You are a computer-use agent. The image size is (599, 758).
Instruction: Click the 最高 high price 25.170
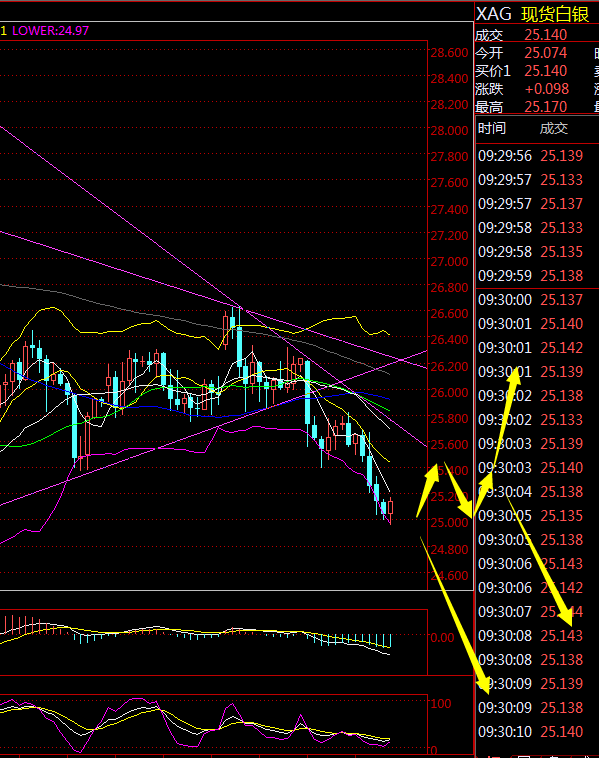point(545,106)
